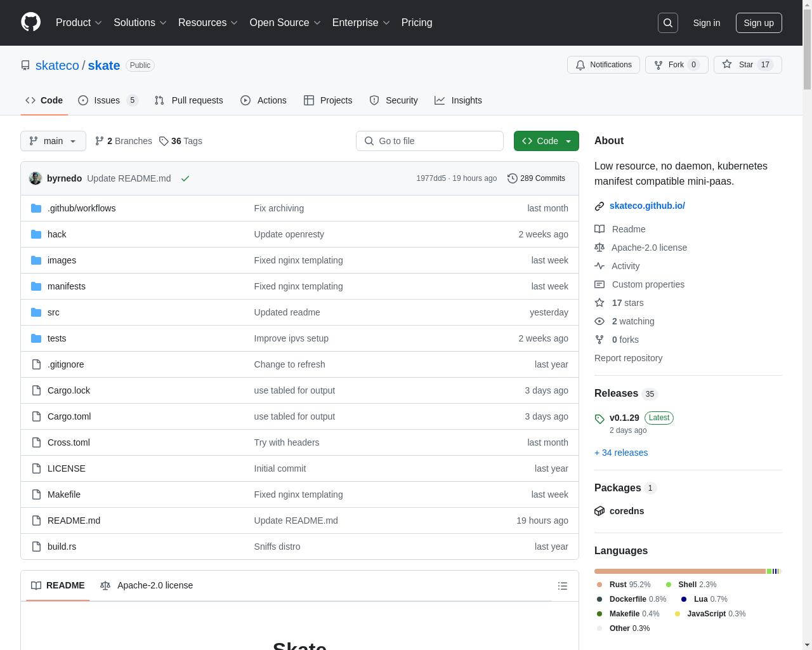Switch to the Pull requests tab
The height and width of the screenshot is (650, 812).
click(x=188, y=100)
